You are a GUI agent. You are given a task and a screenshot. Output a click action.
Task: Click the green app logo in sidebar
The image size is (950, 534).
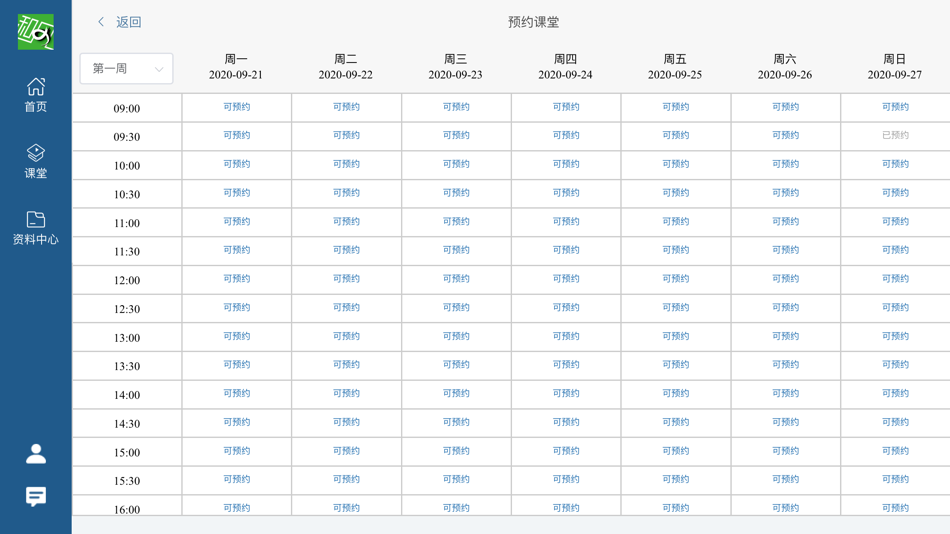(36, 32)
